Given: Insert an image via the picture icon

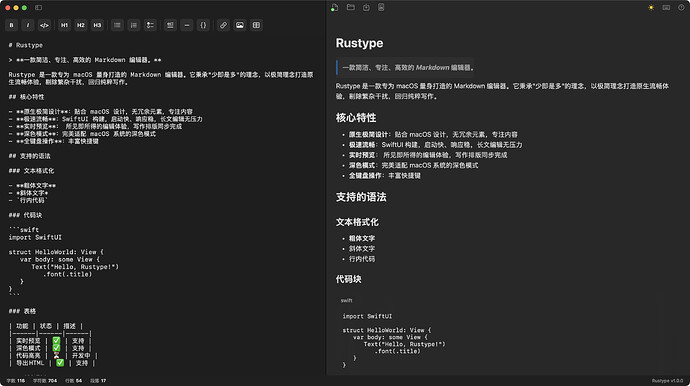Looking at the screenshot, I should [239, 25].
